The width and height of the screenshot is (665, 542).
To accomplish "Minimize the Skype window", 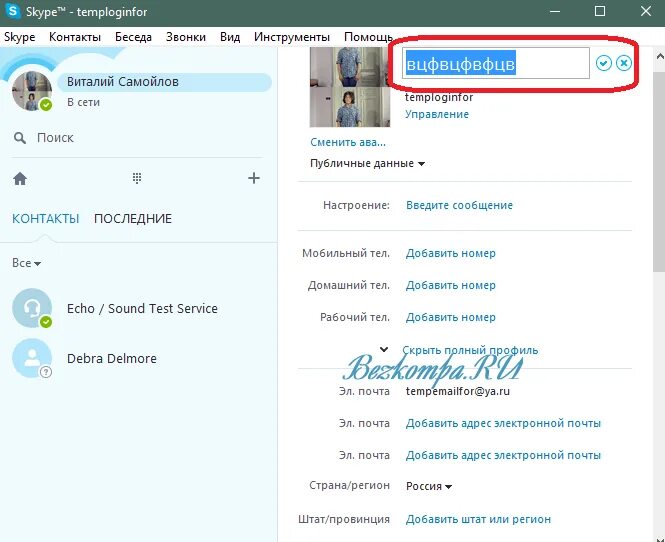I will point(555,11).
